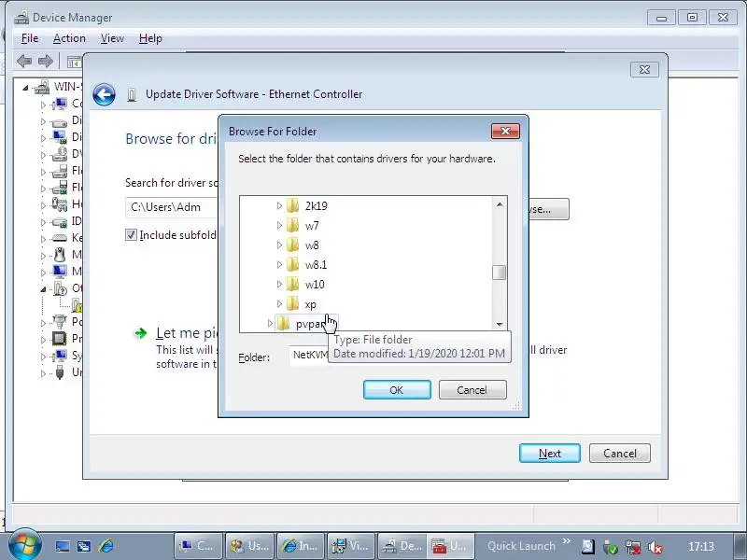Launch Internet Explorer from quick launch

[x=106, y=546]
